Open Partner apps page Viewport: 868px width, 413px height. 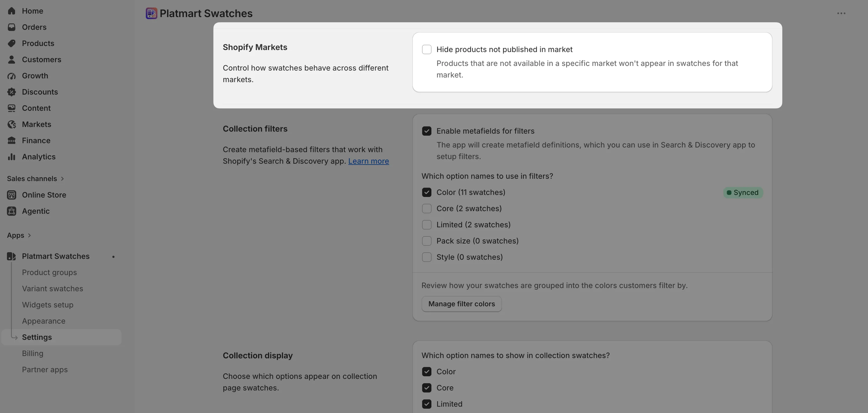pos(45,369)
